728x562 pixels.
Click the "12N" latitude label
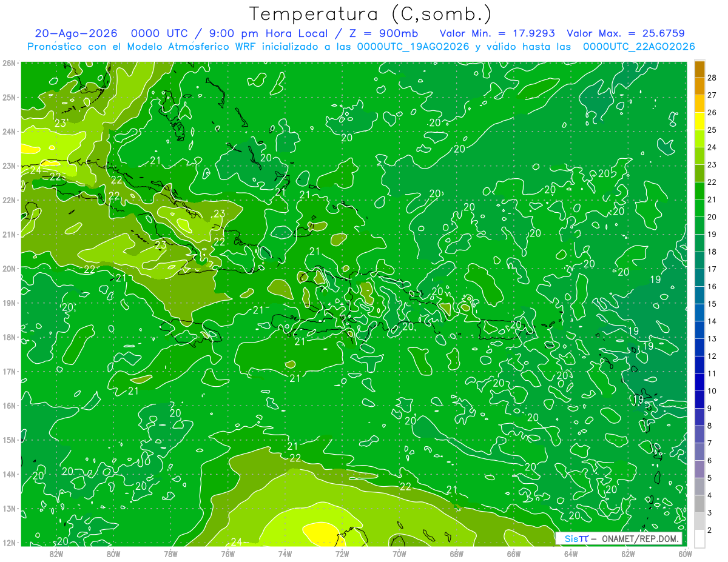click(x=9, y=543)
